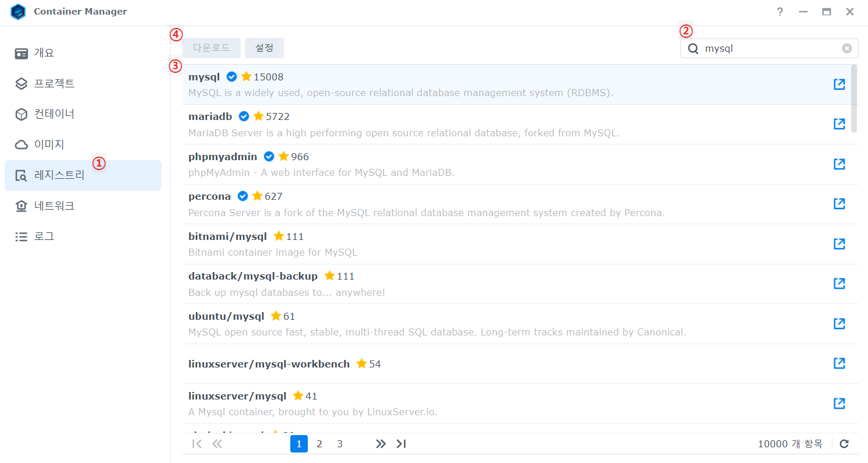Open external link for mysql image
868x463 pixels.
pos(839,84)
